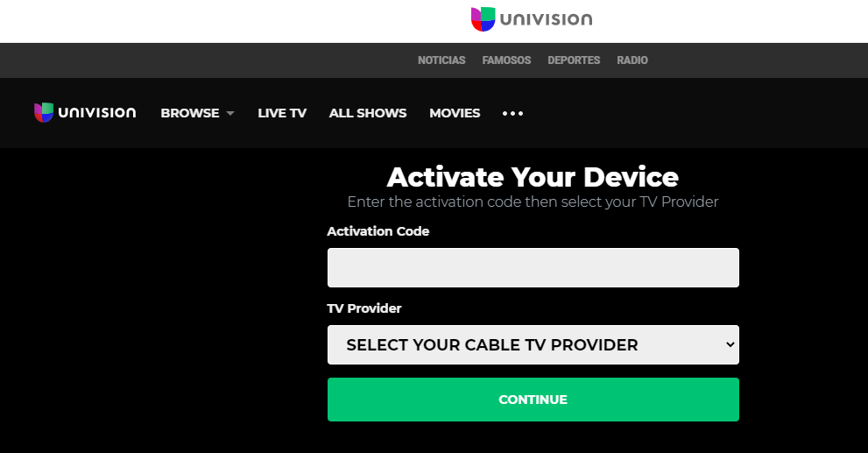Click the small arrow beside BROWSE
This screenshot has width=868, height=453.
tap(230, 113)
